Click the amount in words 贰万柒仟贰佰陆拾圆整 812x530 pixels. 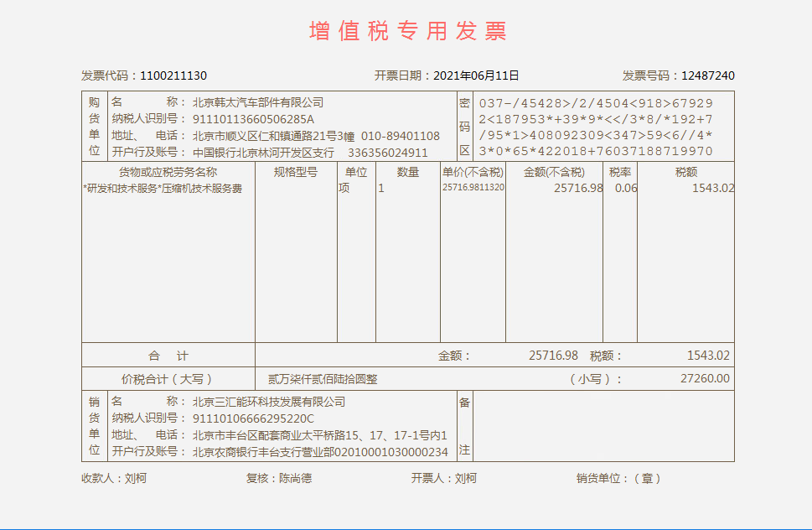pos(323,379)
